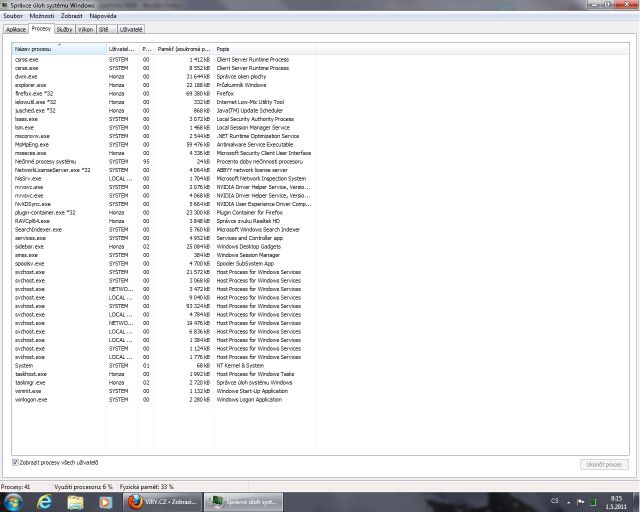
Task: Select the spoolsv.exe process row
Action: [163, 264]
